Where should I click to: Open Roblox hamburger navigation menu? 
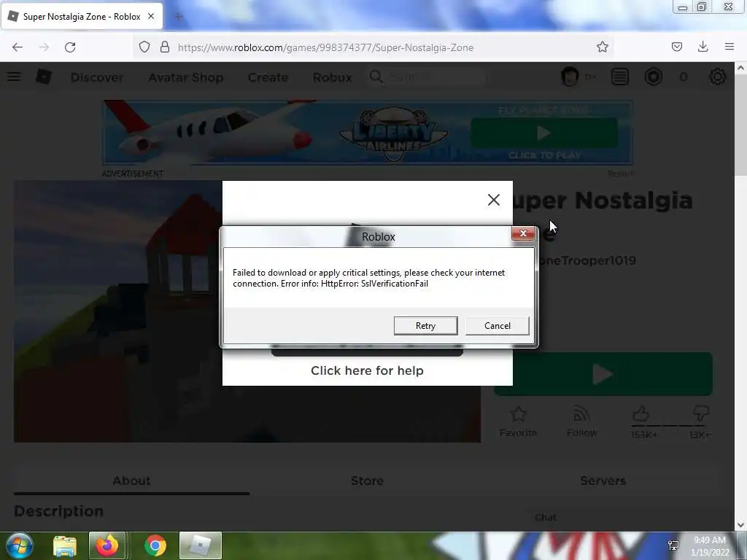click(x=14, y=77)
